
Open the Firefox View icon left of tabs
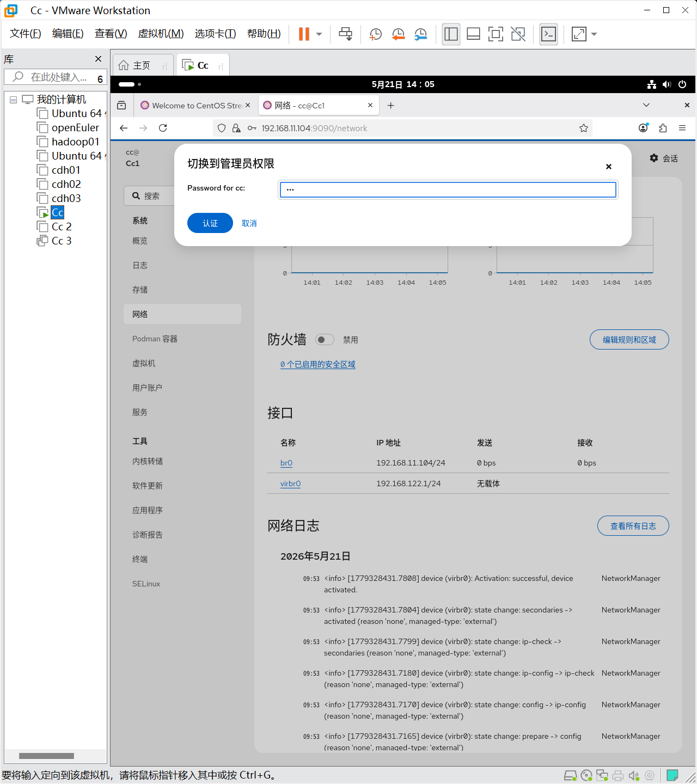pos(121,106)
